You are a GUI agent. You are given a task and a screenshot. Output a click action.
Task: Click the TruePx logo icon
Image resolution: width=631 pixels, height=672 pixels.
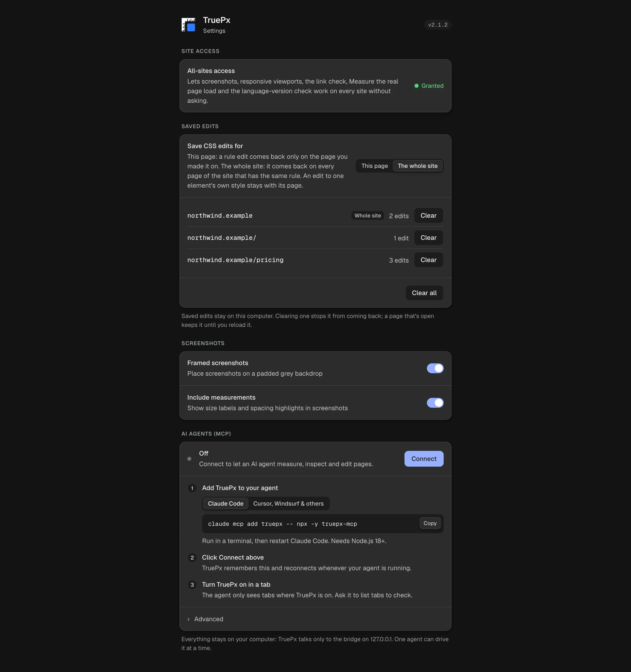point(188,25)
